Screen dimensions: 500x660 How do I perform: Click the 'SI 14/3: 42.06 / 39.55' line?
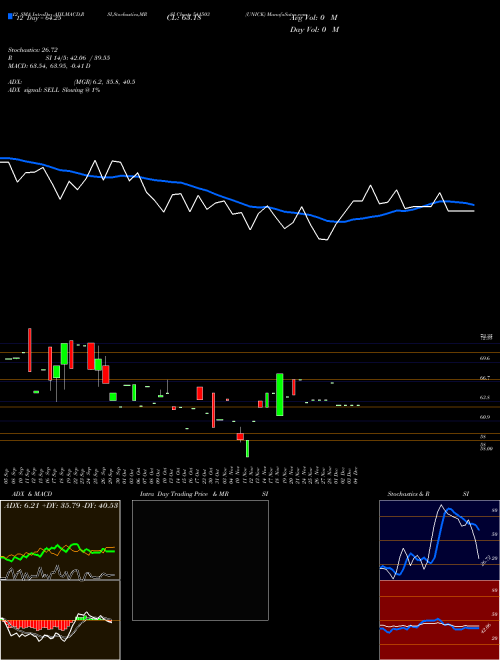(78, 58)
